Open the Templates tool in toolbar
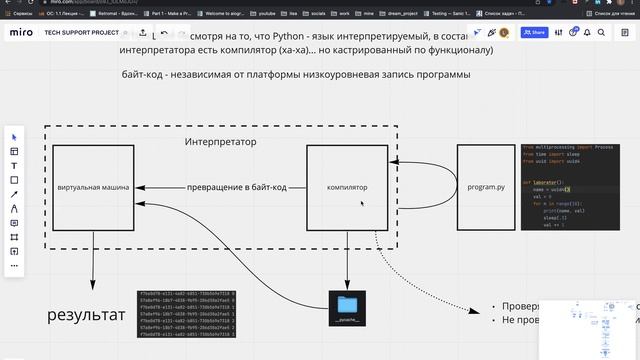The height and width of the screenshot is (360, 640). coord(14,151)
